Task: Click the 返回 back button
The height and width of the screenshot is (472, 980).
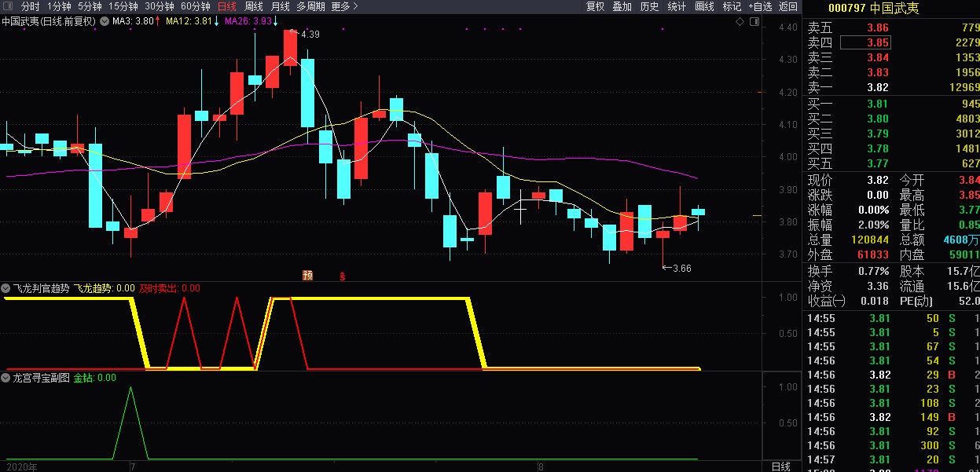Action: coord(788,6)
